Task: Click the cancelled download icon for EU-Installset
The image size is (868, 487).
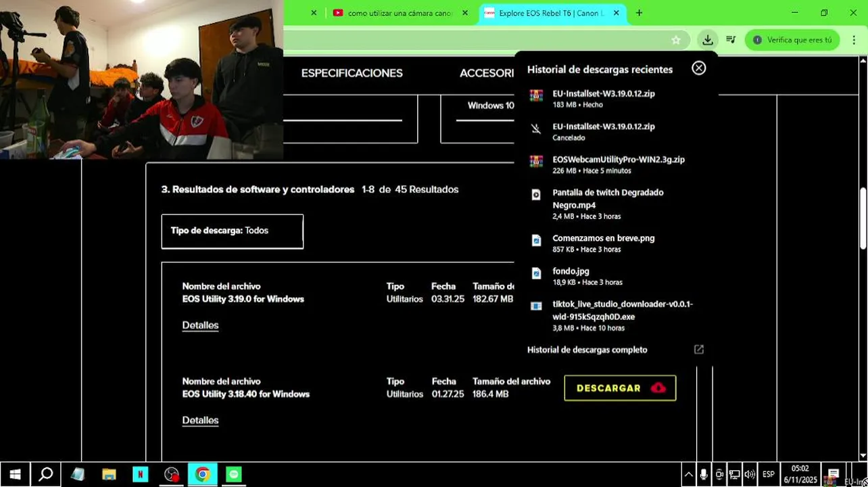Action: pos(536,129)
